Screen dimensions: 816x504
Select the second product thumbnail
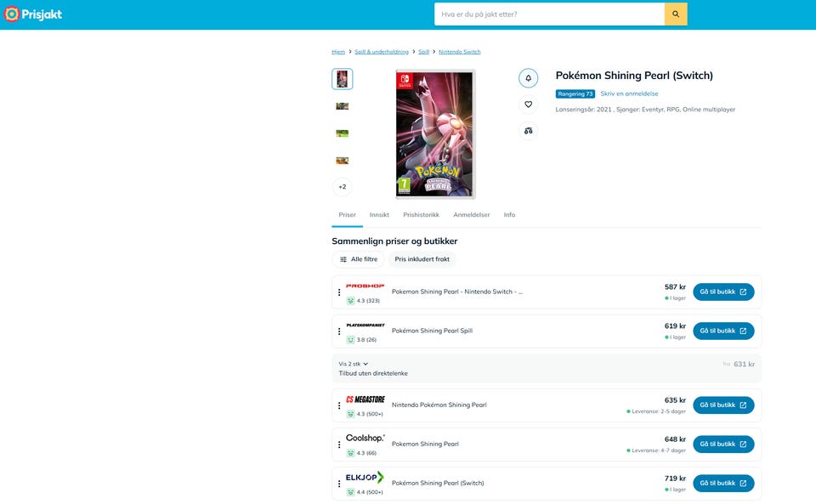point(343,106)
